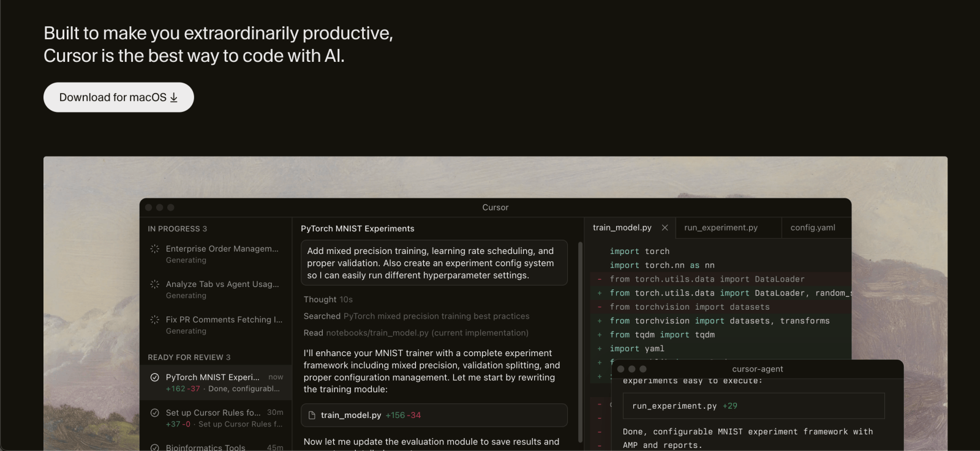This screenshot has height=451, width=980.
Task: Click the file icon in train_model.py diff card
Action: [312, 416]
